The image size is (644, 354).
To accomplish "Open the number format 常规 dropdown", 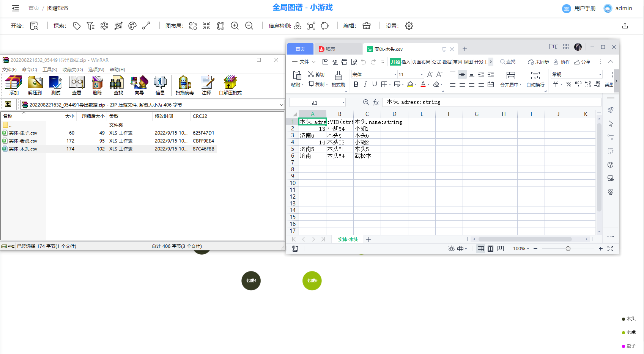I will [x=600, y=75].
